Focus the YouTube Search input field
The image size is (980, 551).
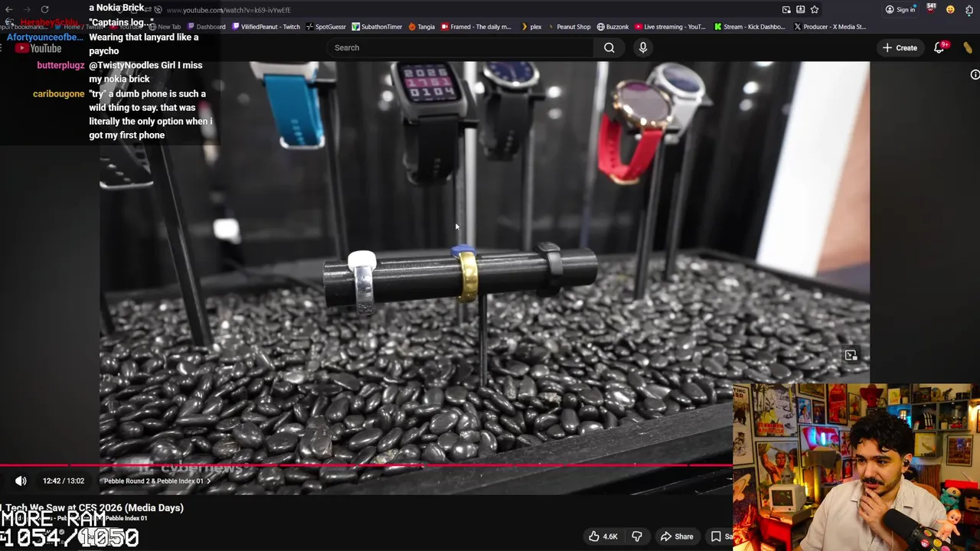460,47
